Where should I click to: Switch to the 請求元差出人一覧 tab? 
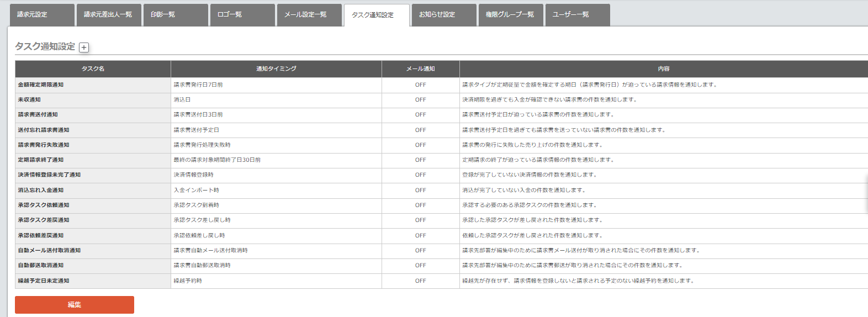108,14
